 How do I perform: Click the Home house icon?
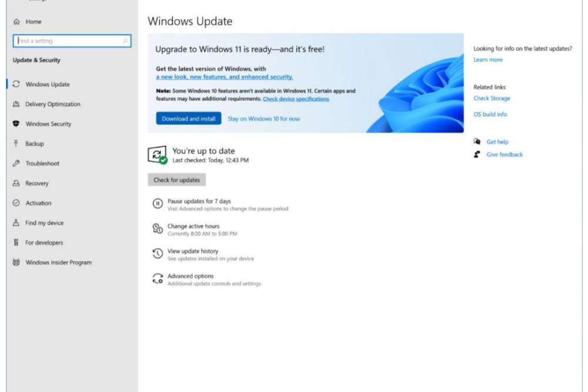pyautogui.click(x=16, y=22)
